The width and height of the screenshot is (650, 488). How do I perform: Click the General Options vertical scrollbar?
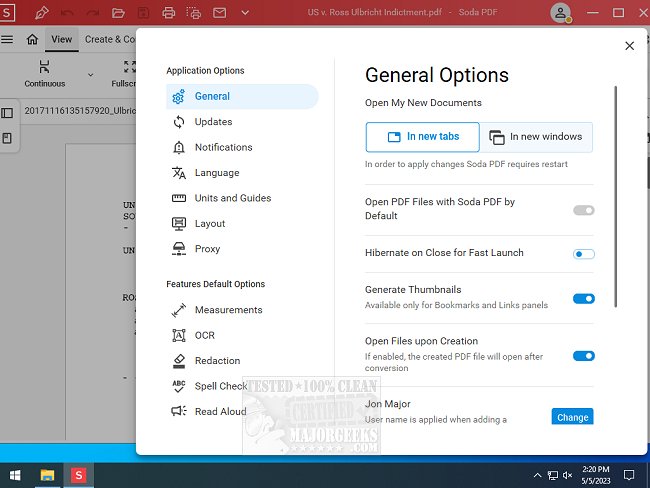(x=616, y=197)
